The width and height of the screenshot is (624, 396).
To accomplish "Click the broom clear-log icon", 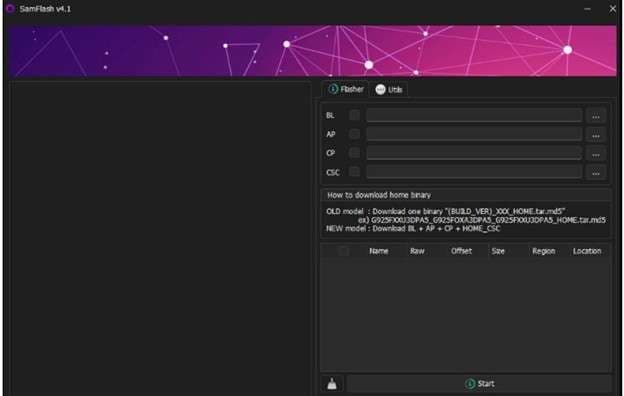I will (x=332, y=384).
